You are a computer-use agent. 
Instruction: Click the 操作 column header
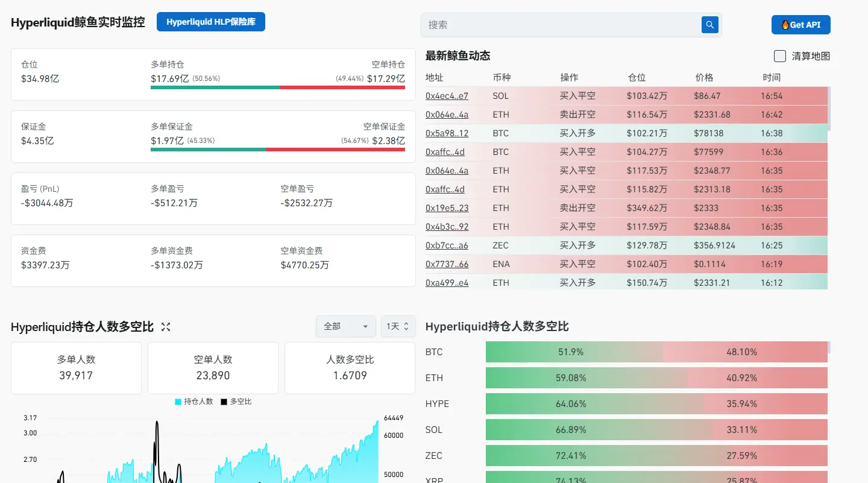[x=569, y=78]
